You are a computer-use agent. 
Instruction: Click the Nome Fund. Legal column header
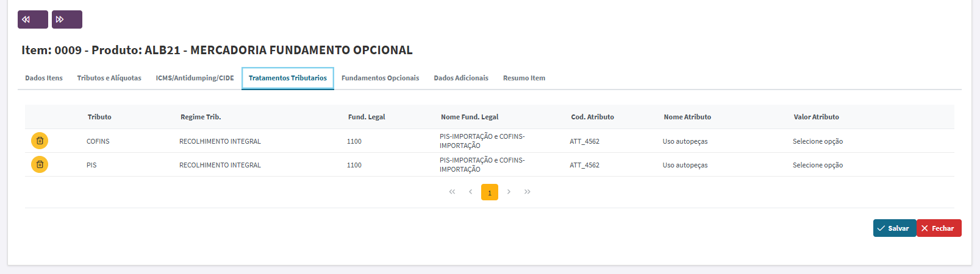[x=470, y=117]
